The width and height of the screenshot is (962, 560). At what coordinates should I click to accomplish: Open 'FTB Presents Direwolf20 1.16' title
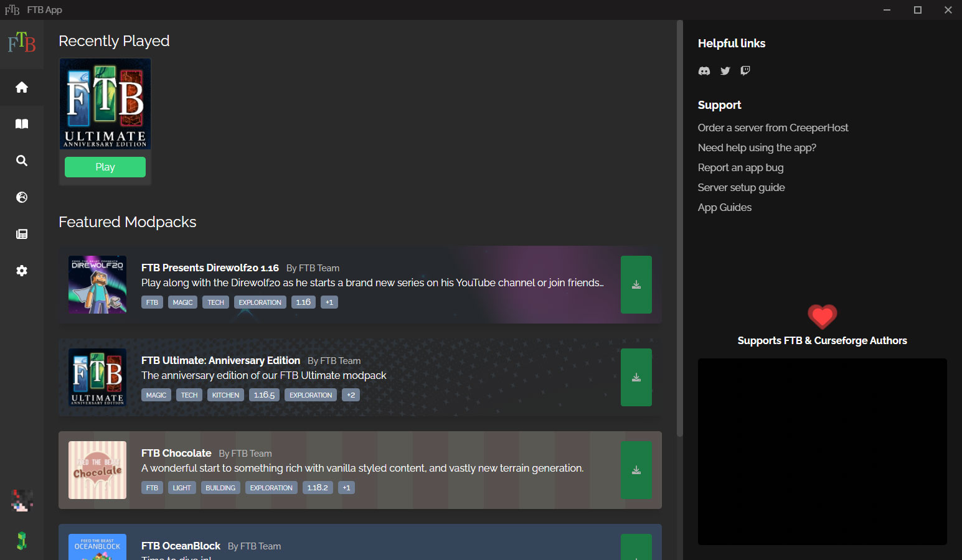point(210,268)
